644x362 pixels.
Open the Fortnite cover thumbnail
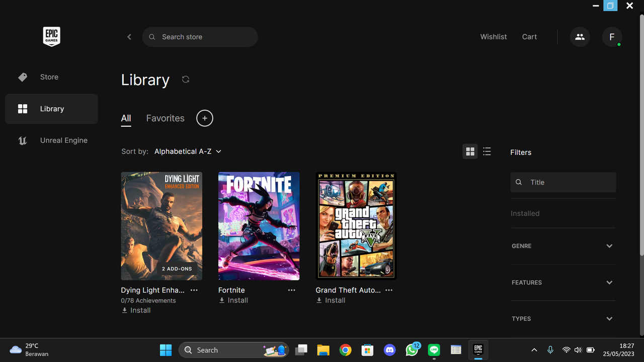259,226
